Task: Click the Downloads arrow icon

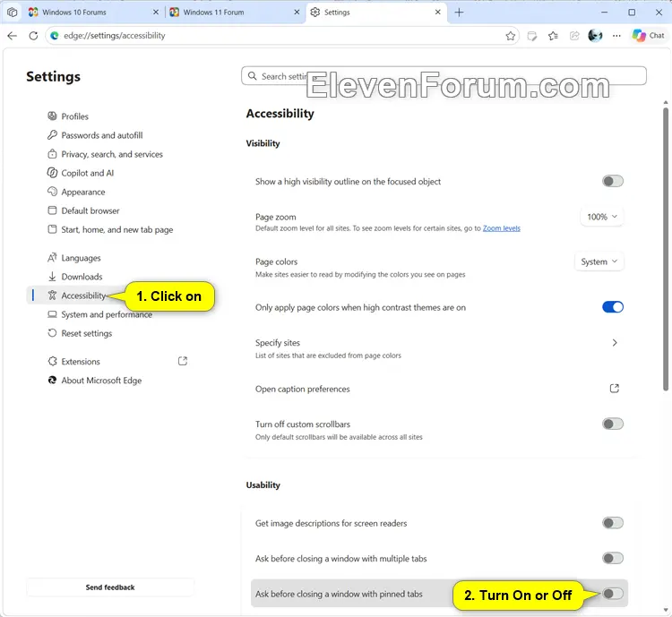Action: click(x=52, y=277)
